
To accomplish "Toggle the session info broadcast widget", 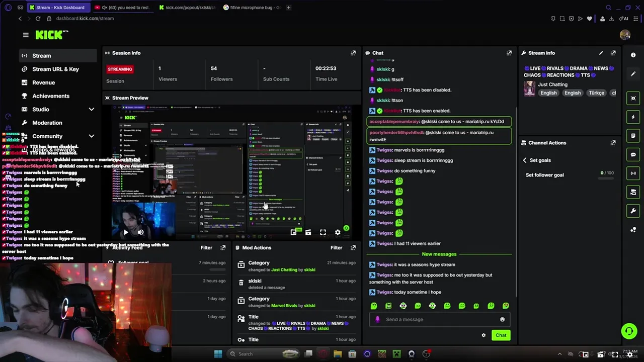I will 633,173.
